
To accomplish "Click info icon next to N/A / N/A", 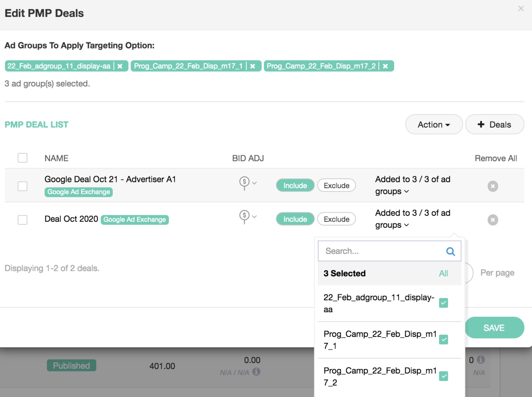I will [x=256, y=372].
